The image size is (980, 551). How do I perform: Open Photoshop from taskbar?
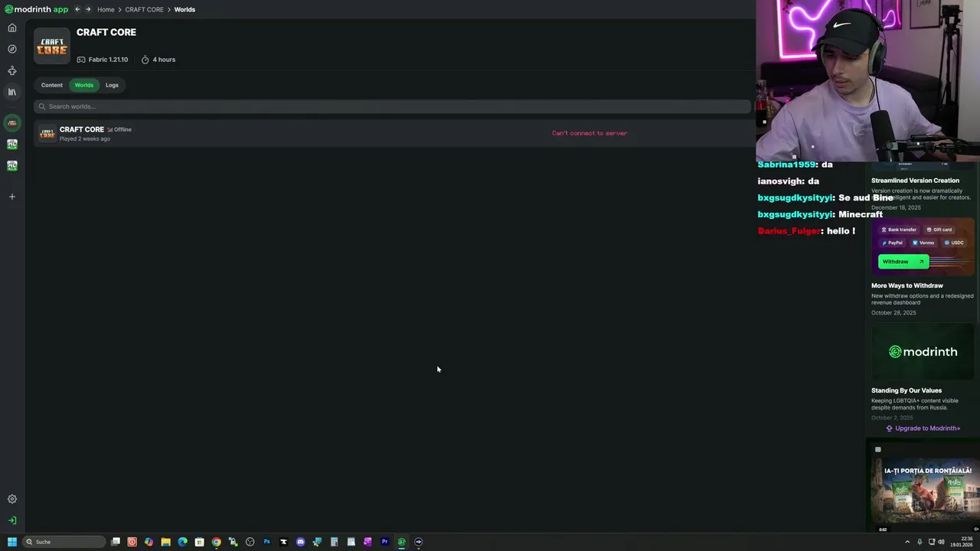266,542
